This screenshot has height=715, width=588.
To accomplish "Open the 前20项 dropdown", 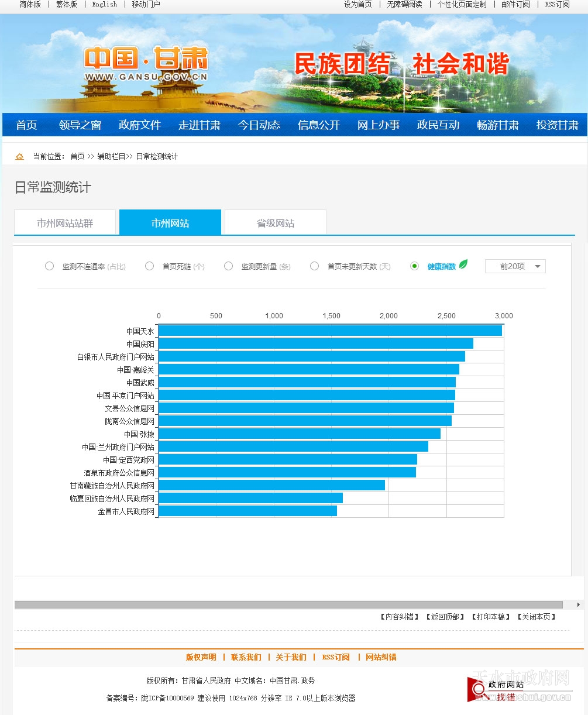I will [x=515, y=266].
